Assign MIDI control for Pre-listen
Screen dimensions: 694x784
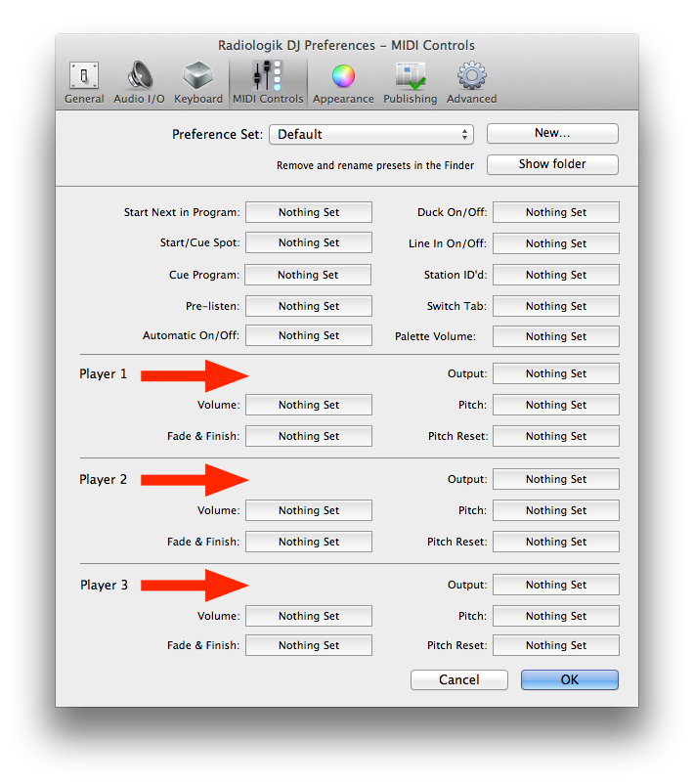[x=309, y=306]
